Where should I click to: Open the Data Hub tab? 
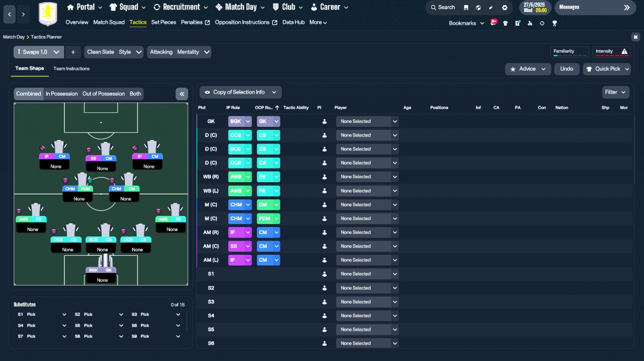pos(293,22)
